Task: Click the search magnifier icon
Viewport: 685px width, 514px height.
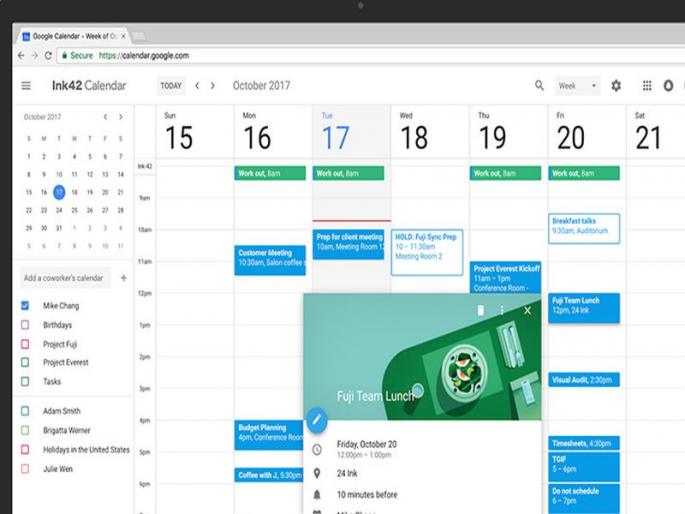Action: point(540,86)
